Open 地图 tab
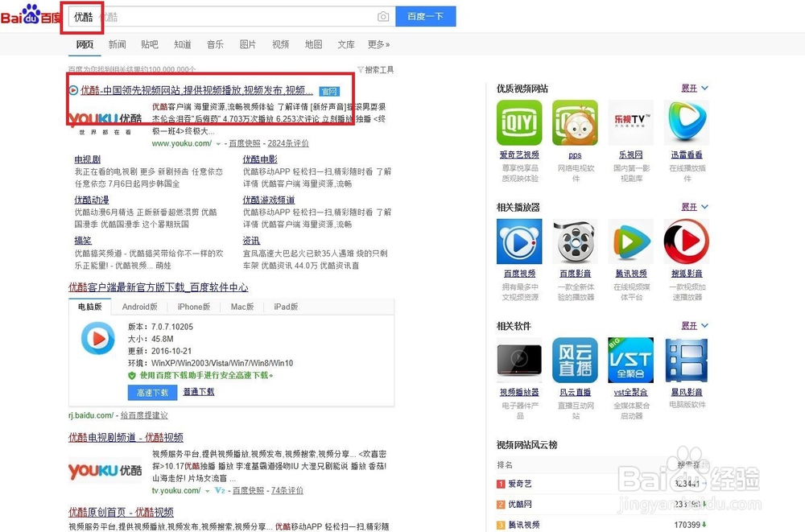805x532 pixels. click(313, 45)
